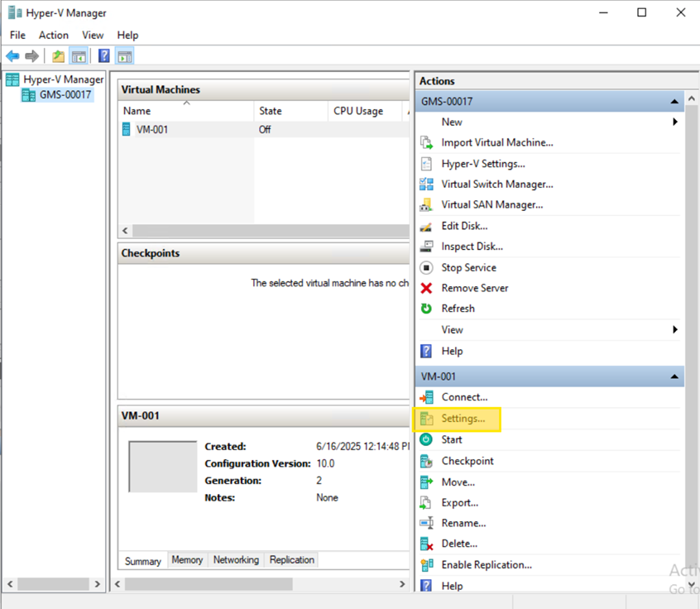This screenshot has width=700, height=609.
Task: Toggle the Show/Hide Action Pane toolbar icon
Action: (125, 56)
